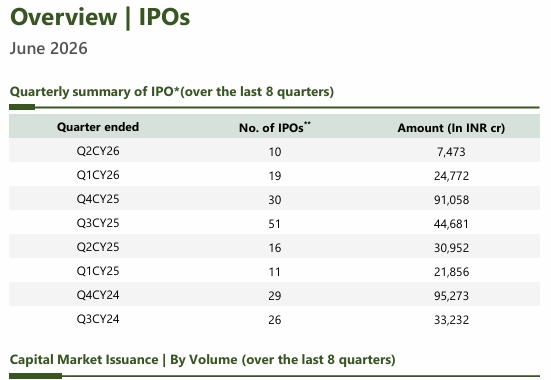
Task: Select the IPO count 26 cell
Action: click(x=274, y=320)
